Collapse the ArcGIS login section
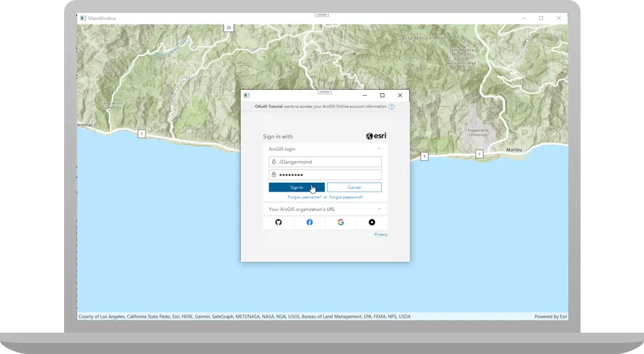 tap(325, 149)
